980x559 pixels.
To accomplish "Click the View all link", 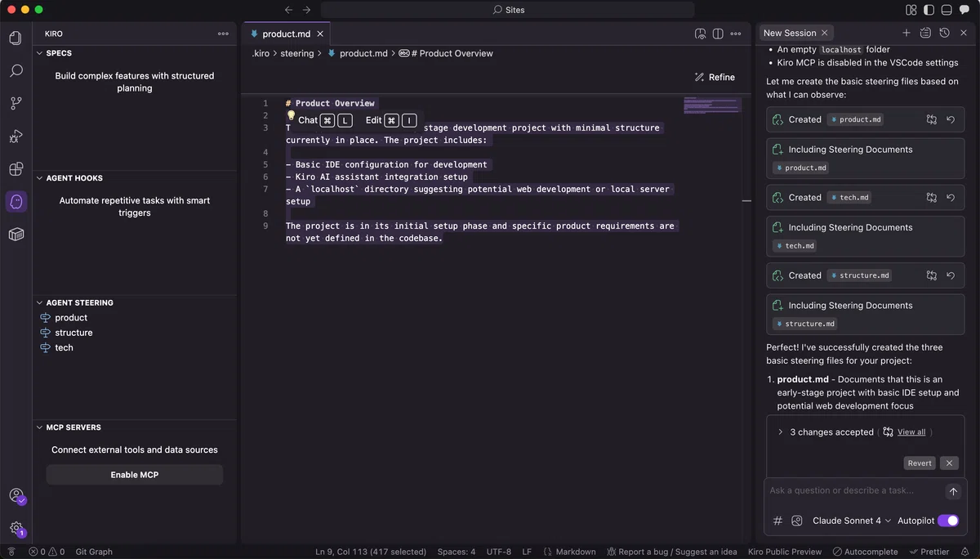I will 911,432.
